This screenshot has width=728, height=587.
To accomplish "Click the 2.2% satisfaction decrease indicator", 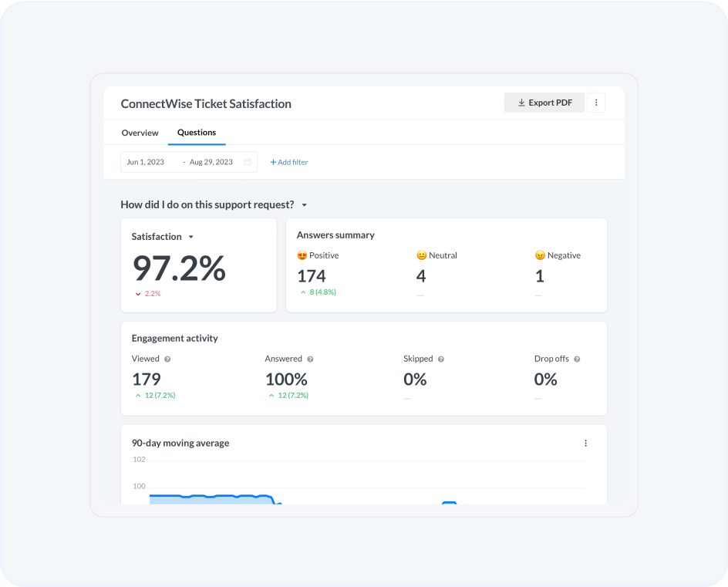I will [148, 293].
